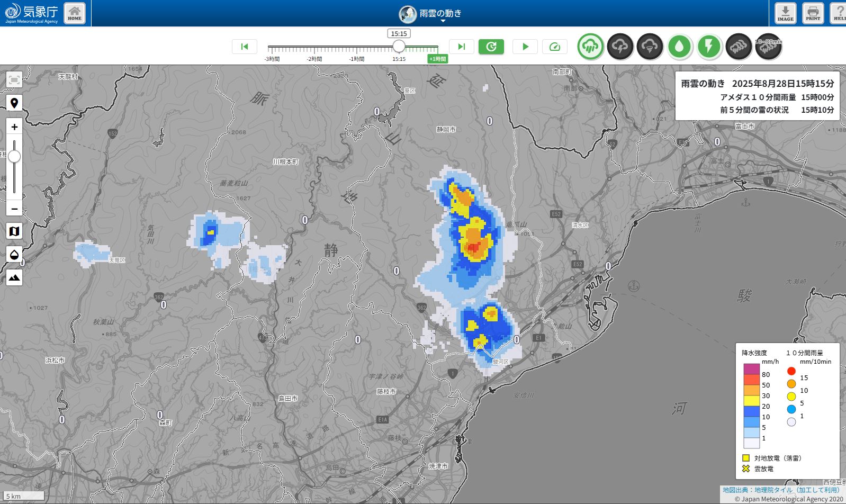This screenshot has height=504, width=846.
Task: Click the 雲放電 legend cross marker
Action: coord(746,469)
